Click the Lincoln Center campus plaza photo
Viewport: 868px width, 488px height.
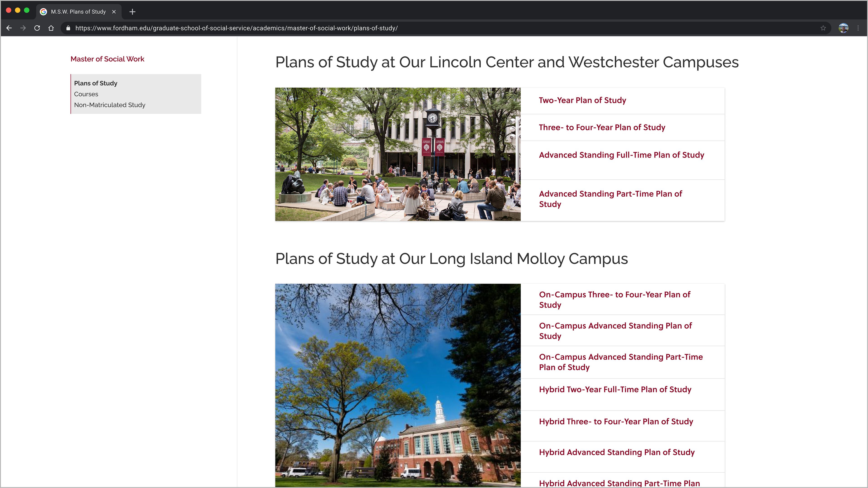pyautogui.click(x=398, y=154)
